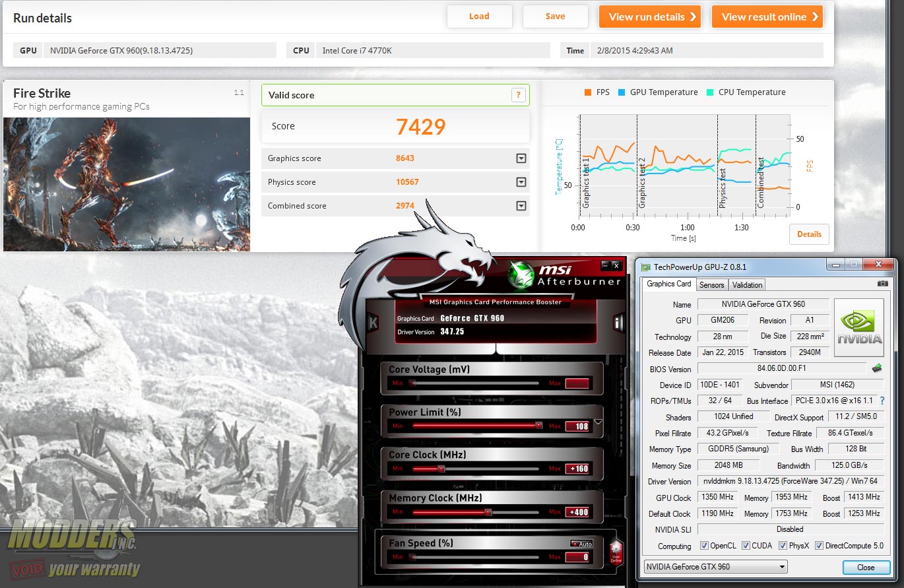The image size is (904, 588).
Task: Open GPU selection dropdown in GPU-Z
Action: (x=715, y=567)
